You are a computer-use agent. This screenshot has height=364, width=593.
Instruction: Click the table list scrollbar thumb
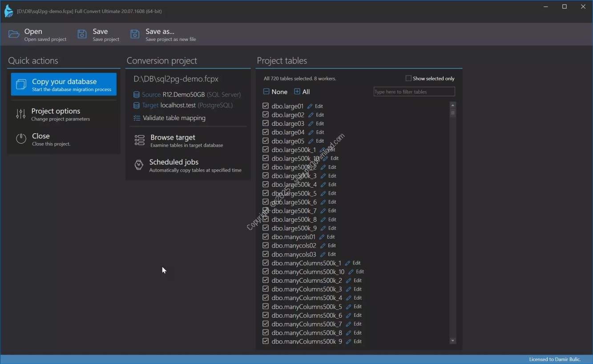[x=453, y=112]
